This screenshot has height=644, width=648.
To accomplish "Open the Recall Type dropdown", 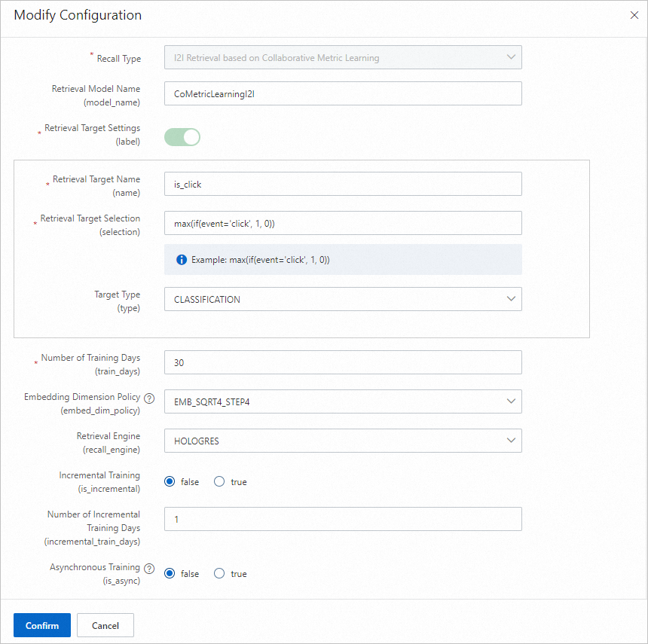I will [x=343, y=57].
